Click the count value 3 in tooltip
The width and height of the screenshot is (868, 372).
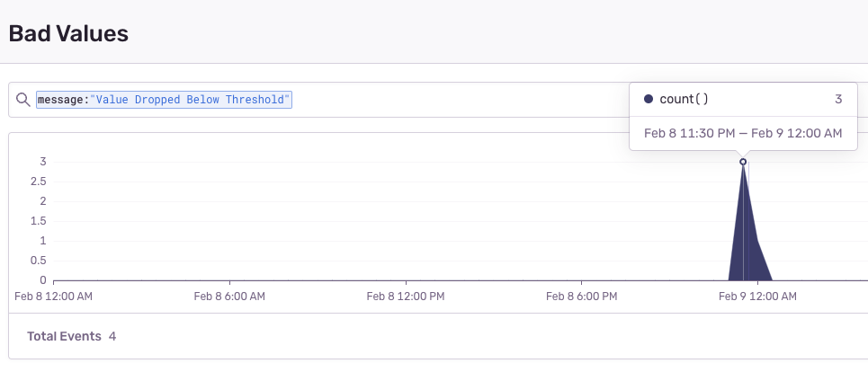(838, 99)
